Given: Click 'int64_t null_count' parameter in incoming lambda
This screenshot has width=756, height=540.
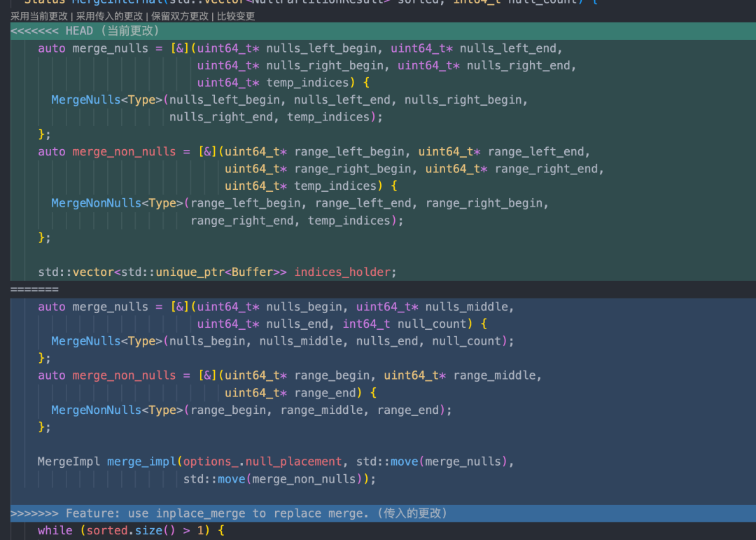Looking at the screenshot, I should (405, 324).
